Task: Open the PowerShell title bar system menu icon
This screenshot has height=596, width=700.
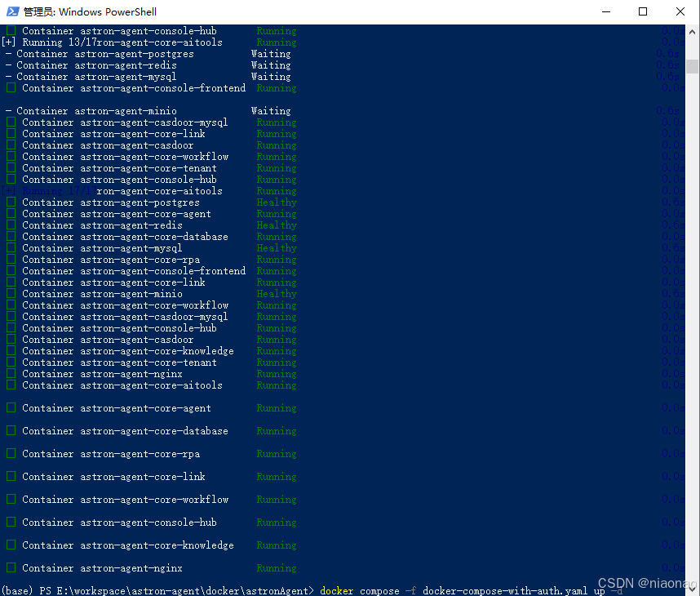Action: [12, 11]
